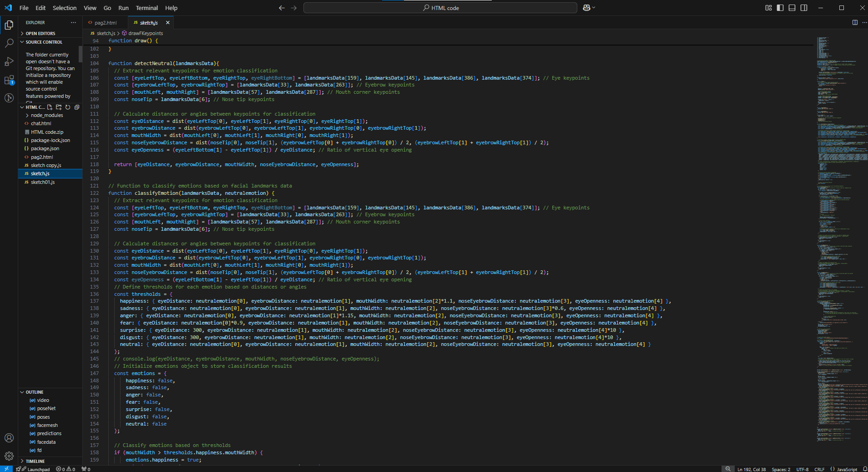Open problems errors and warnings indicator
Viewport: 868px width, 472px height.
coord(66,469)
